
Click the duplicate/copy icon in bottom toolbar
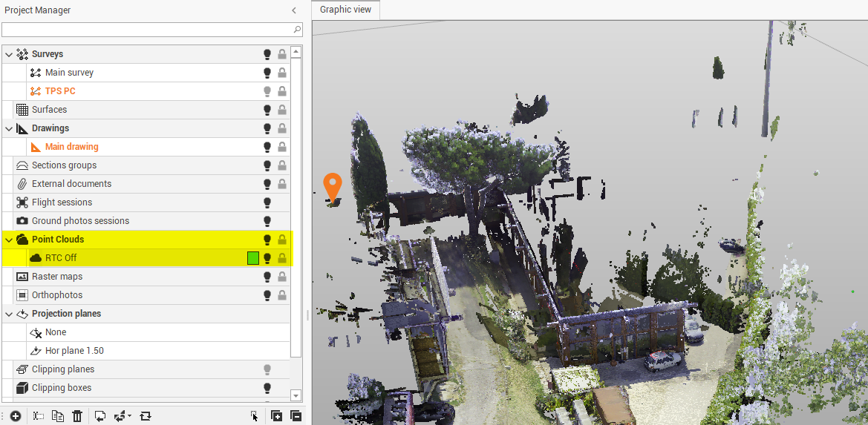pos(58,416)
